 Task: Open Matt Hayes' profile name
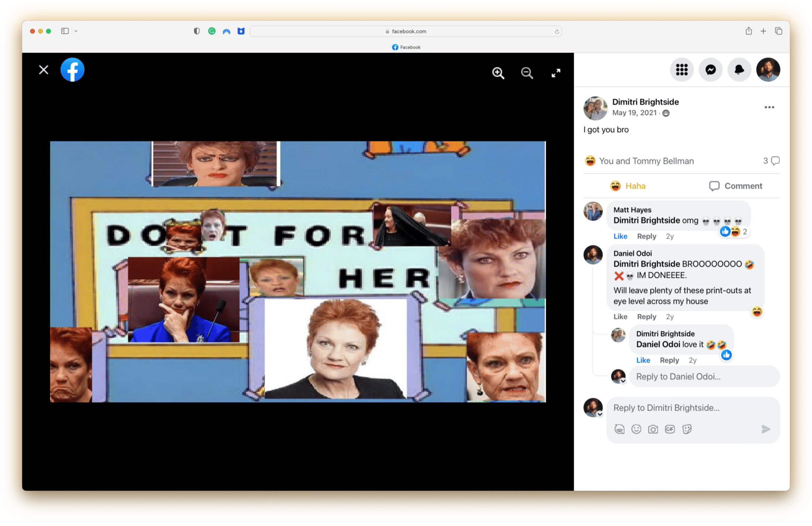tap(632, 210)
